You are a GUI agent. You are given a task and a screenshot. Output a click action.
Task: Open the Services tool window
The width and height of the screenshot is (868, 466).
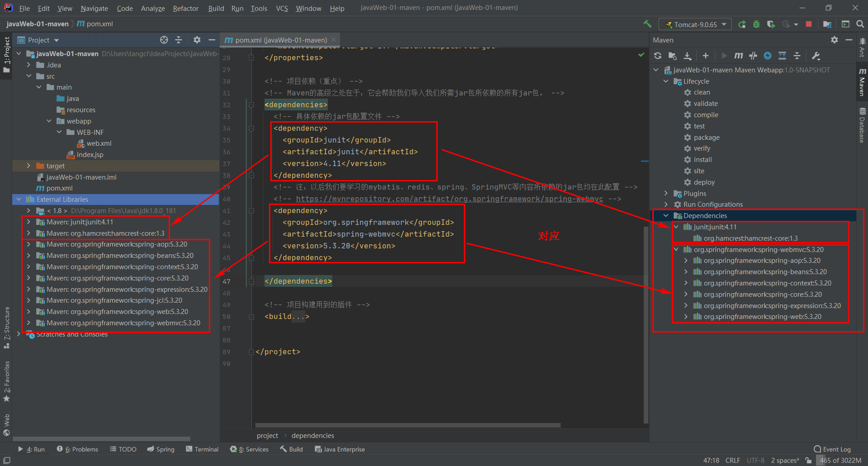[x=249, y=449]
